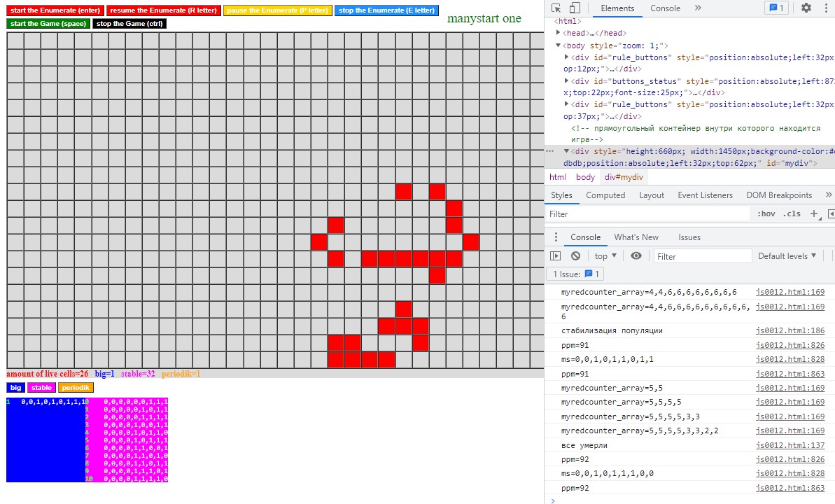Click the stable=32 counter text
Viewport: 835px width, 504px height.
point(138,374)
